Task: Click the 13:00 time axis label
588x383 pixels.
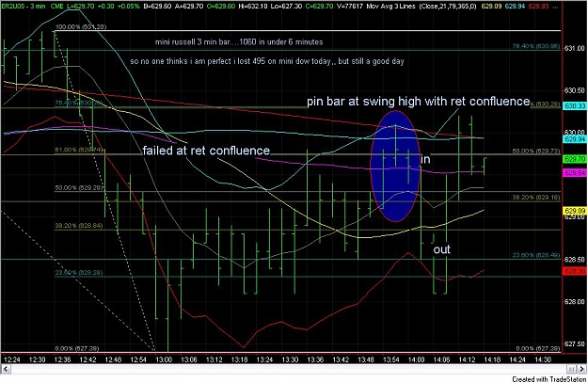Action: coord(164,359)
